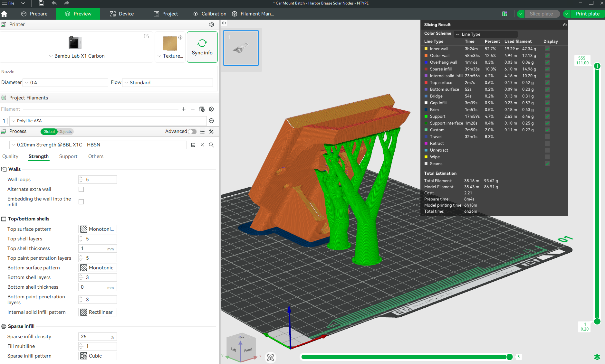
Task: Remove a filament with the minus icon
Action: coord(193,109)
